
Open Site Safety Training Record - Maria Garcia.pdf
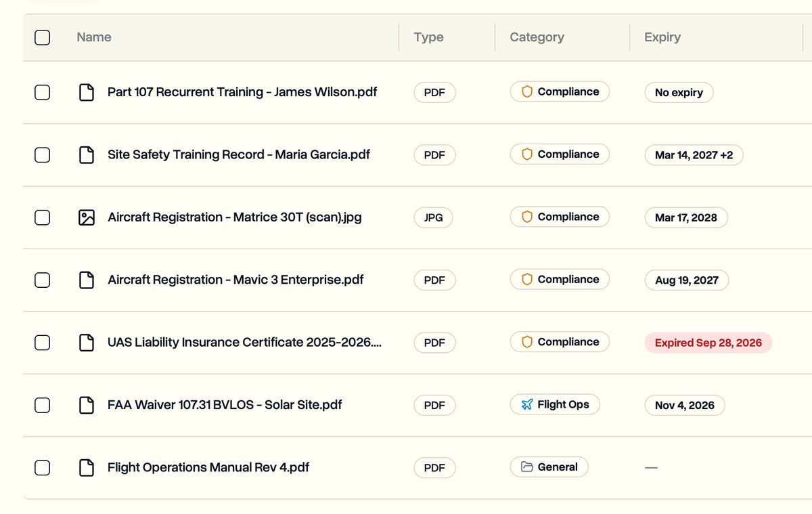click(x=239, y=154)
